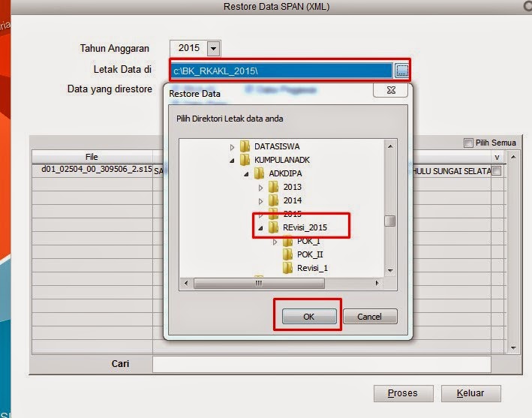The height and width of the screenshot is (418, 532).
Task: Click the folder tree horizontal scrollbar thumb
Action: point(259,283)
